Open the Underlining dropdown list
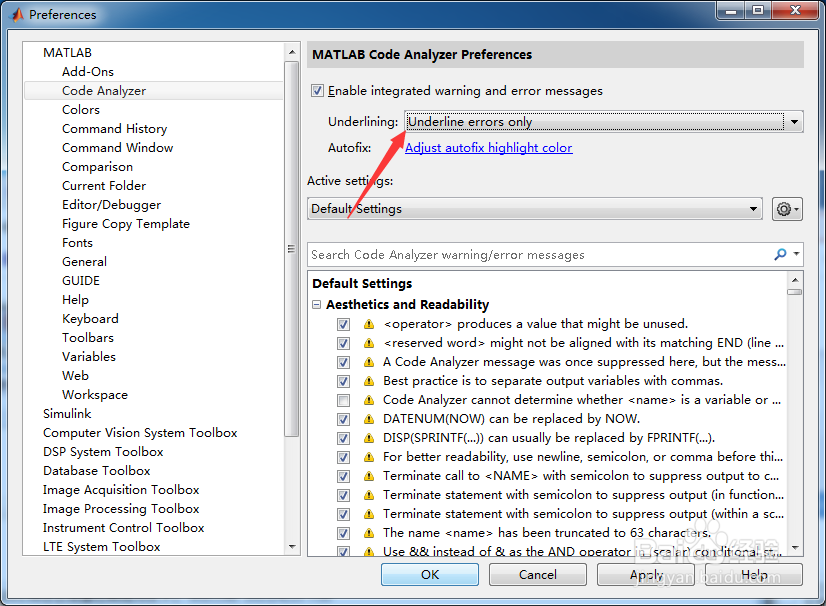The height and width of the screenshot is (606, 826). (x=604, y=122)
